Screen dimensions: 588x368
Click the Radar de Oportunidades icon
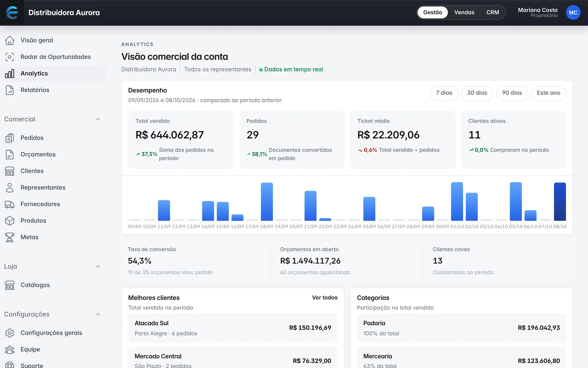click(x=10, y=57)
